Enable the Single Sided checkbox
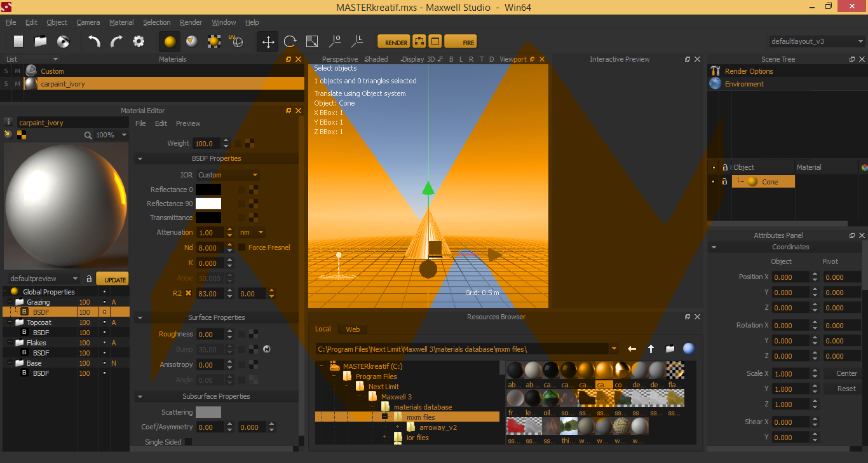This screenshot has width=868, height=463. click(188, 442)
